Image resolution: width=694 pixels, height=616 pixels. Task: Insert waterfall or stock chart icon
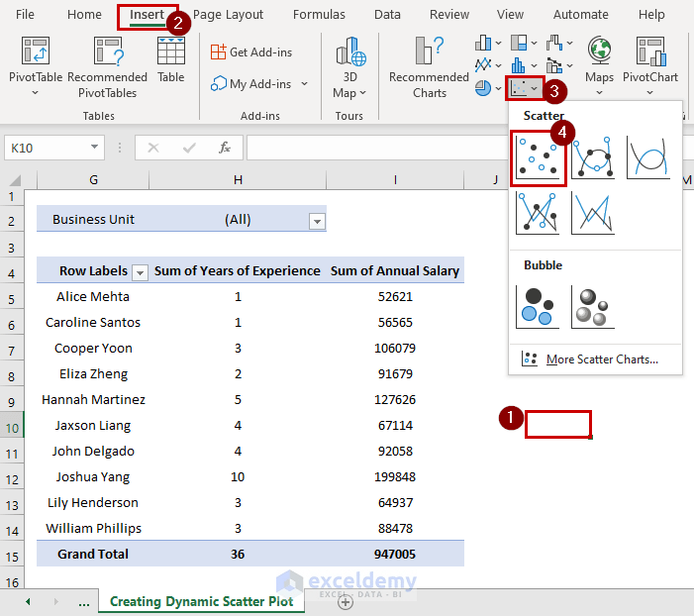coord(554,43)
